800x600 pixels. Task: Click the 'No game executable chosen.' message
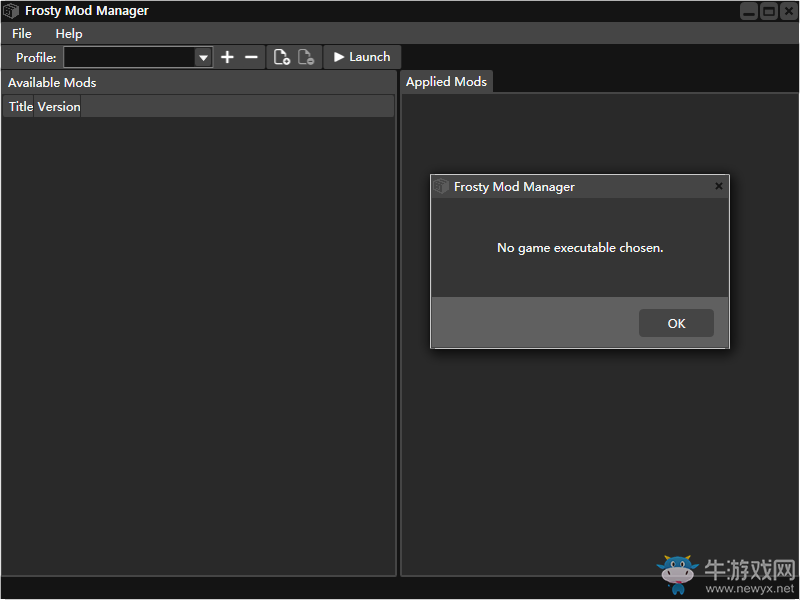[580, 248]
